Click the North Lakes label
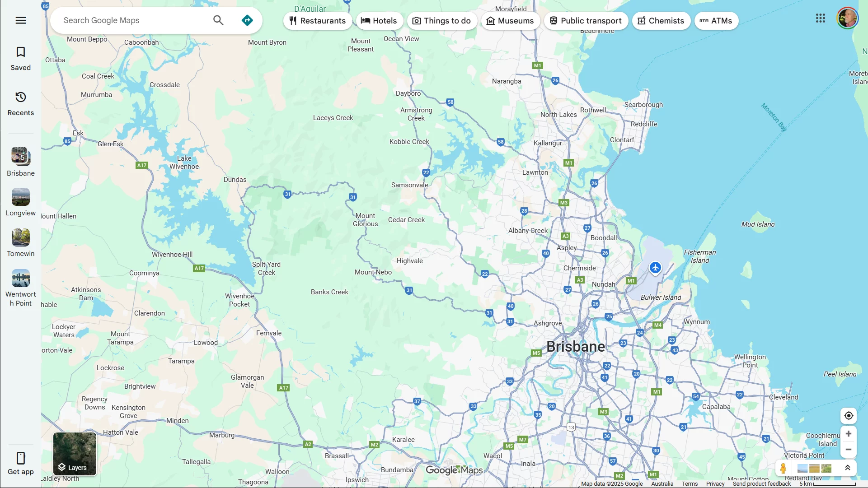 [x=558, y=115]
